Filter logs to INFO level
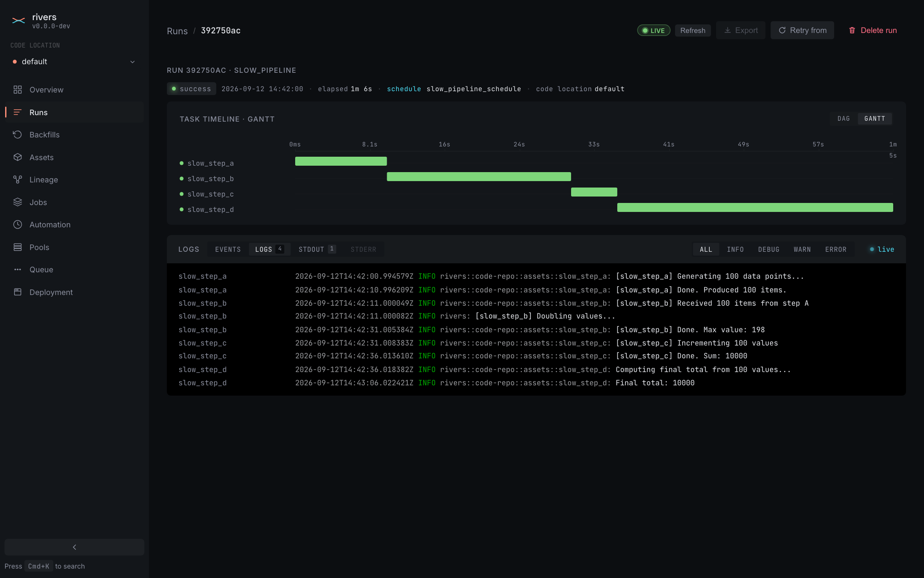 click(735, 249)
